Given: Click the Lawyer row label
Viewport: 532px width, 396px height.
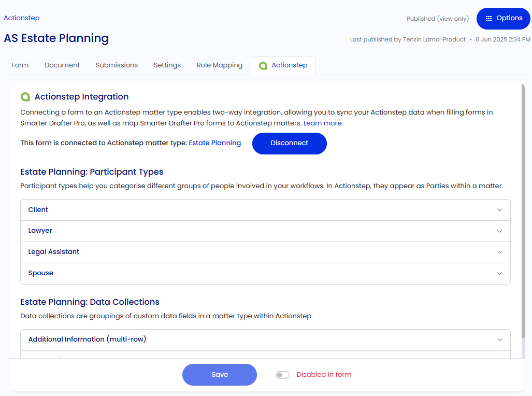Looking at the screenshot, I should click(x=40, y=231).
